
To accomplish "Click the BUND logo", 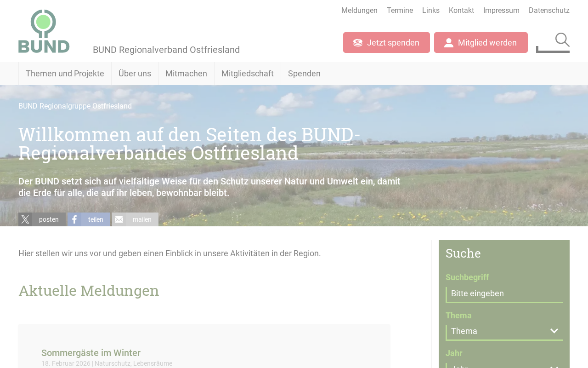I will coord(44,31).
